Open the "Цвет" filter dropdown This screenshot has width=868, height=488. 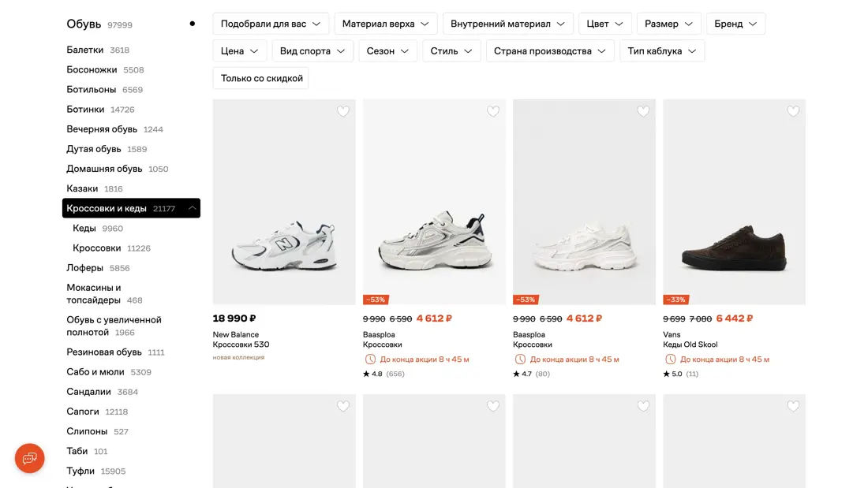click(x=605, y=24)
